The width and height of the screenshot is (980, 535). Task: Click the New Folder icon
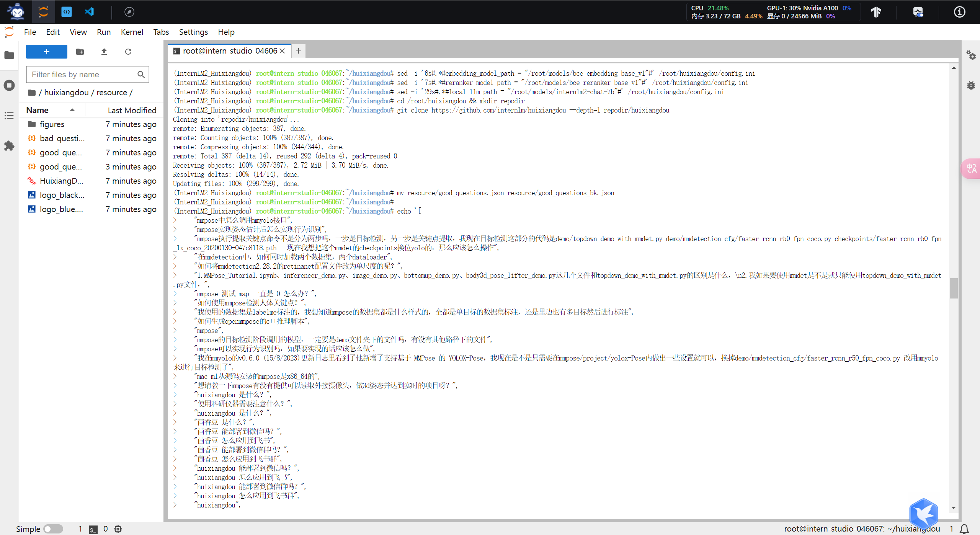click(x=80, y=52)
